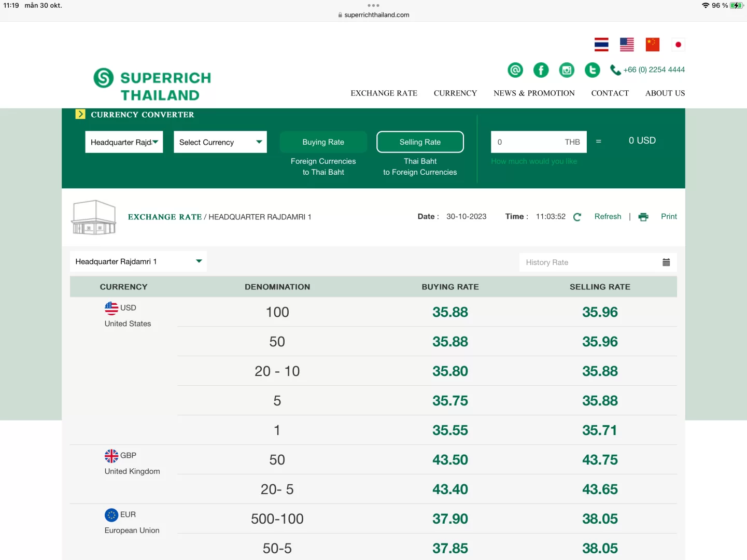Open the History Rate date picker field

[597, 262]
